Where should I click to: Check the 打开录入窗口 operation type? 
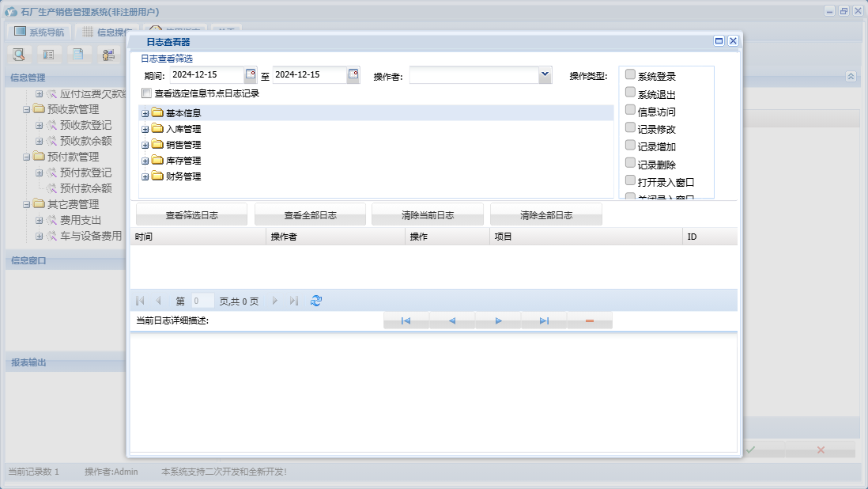(630, 180)
